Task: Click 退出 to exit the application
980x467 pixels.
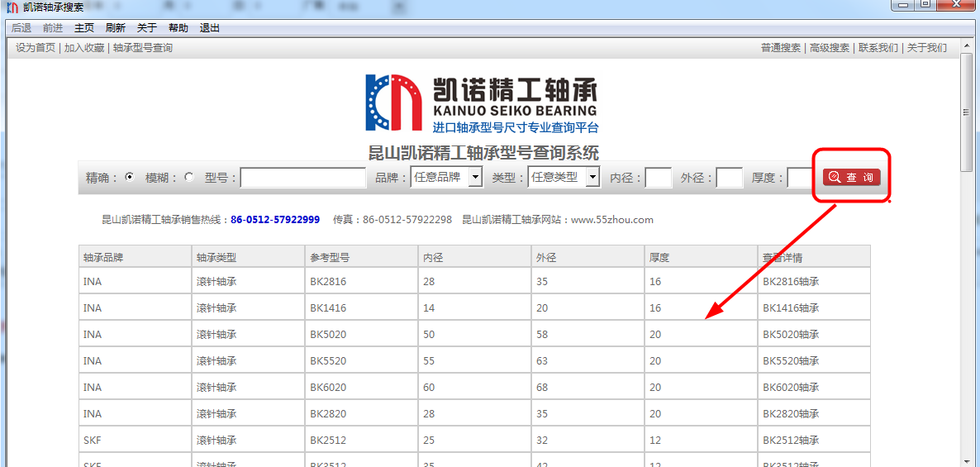Action: [210, 28]
